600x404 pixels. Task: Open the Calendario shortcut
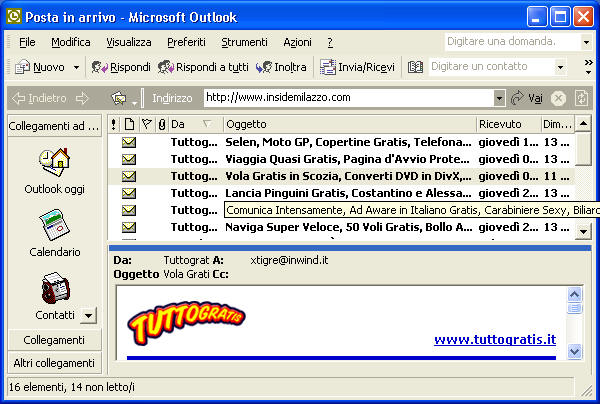[x=54, y=233]
